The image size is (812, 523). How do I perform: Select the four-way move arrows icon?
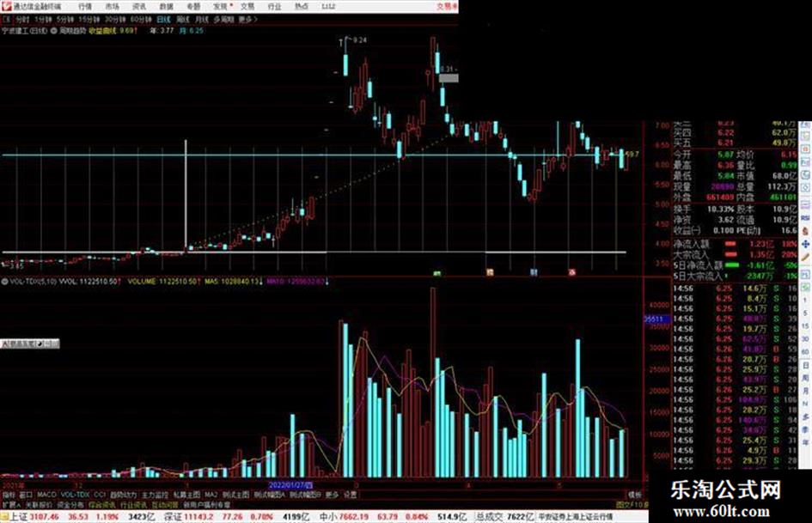[x=805, y=244]
